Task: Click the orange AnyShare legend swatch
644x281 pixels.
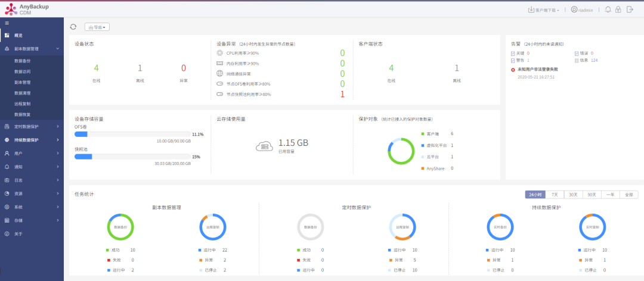Action: pos(422,168)
